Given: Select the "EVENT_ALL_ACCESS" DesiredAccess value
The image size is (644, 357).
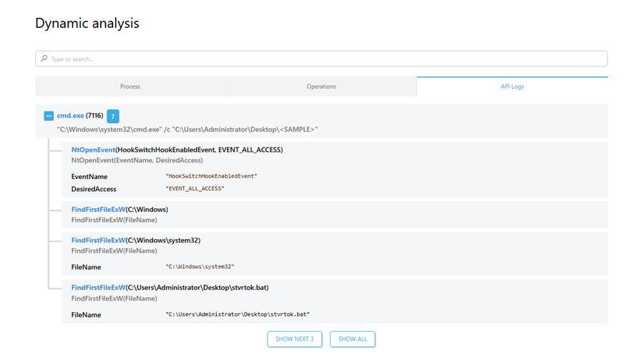Looking at the screenshot, I should tap(195, 189).
